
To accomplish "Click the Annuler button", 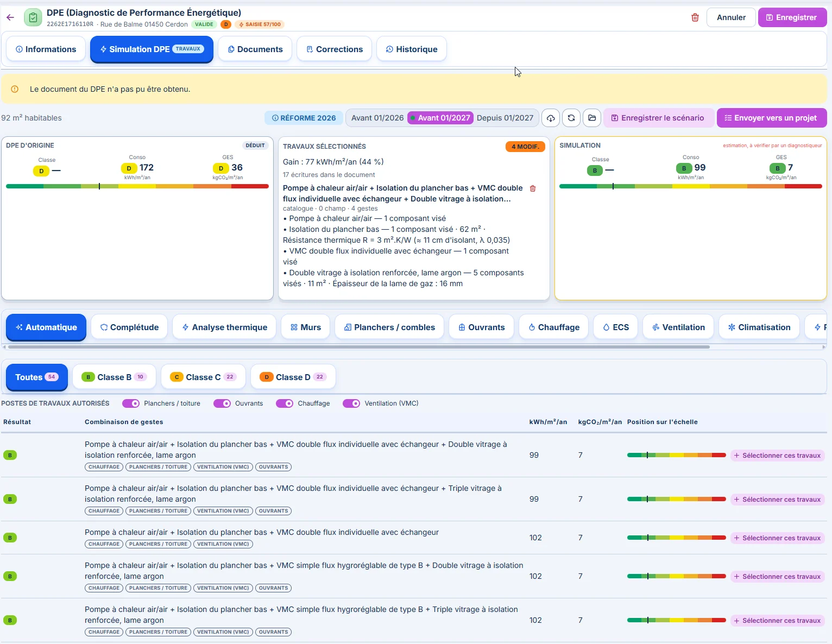I will click(731, 17).
